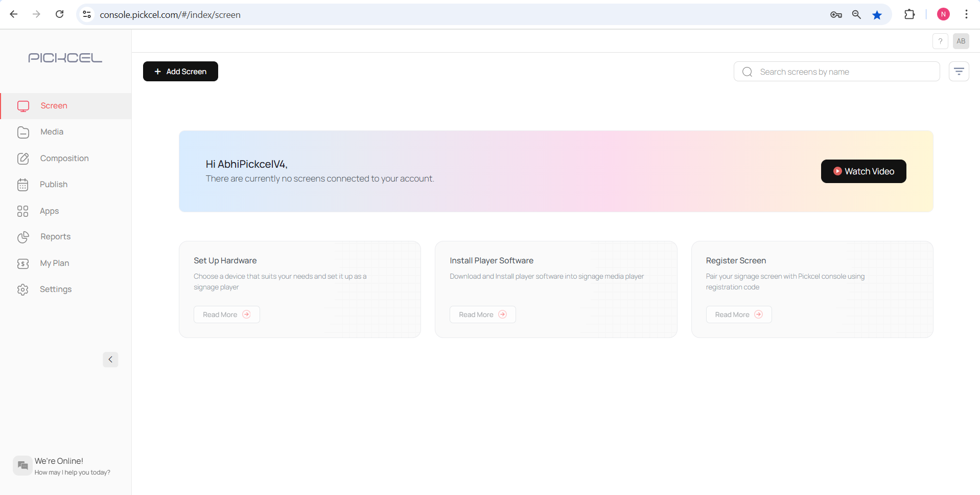Viewport: 980px width, 495px height.
Task: Navigate to Publish menu item
Action: [x=53, y=185]
